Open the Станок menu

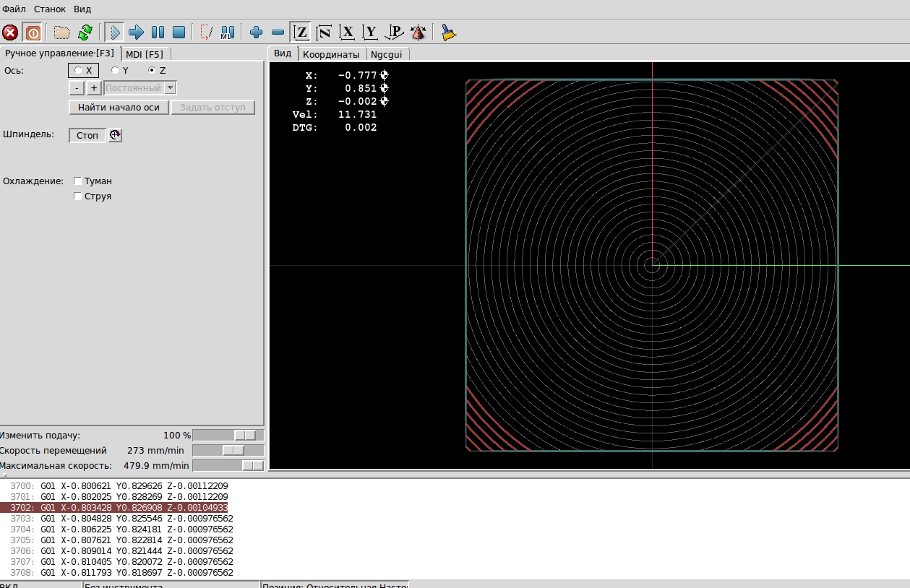[x=49, y=9]
